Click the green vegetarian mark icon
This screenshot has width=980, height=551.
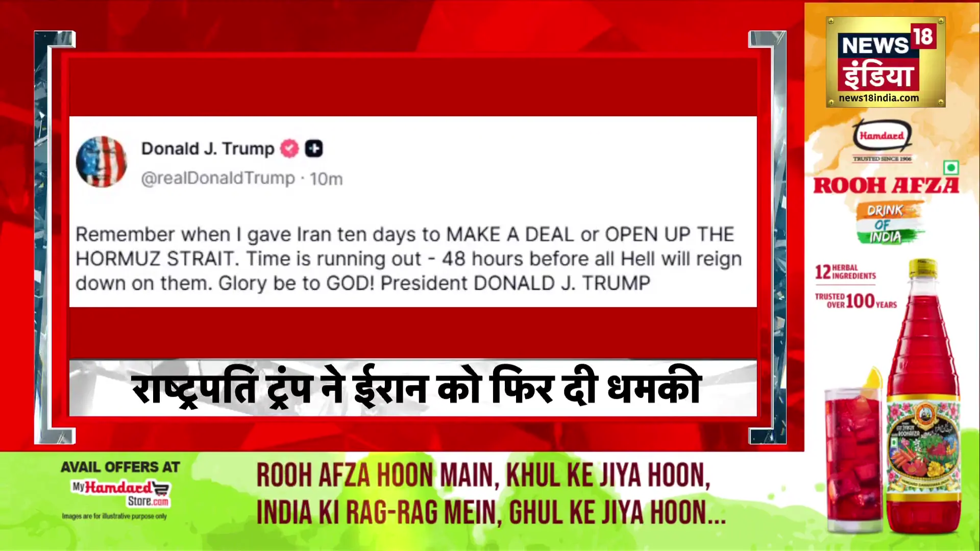pos(951,167)
